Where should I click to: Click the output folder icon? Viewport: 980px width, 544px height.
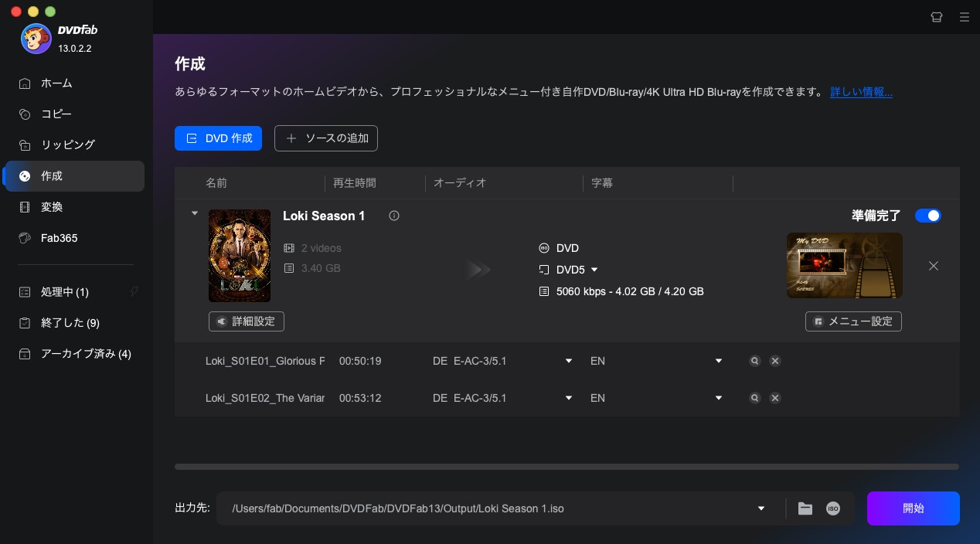[805, 508]
